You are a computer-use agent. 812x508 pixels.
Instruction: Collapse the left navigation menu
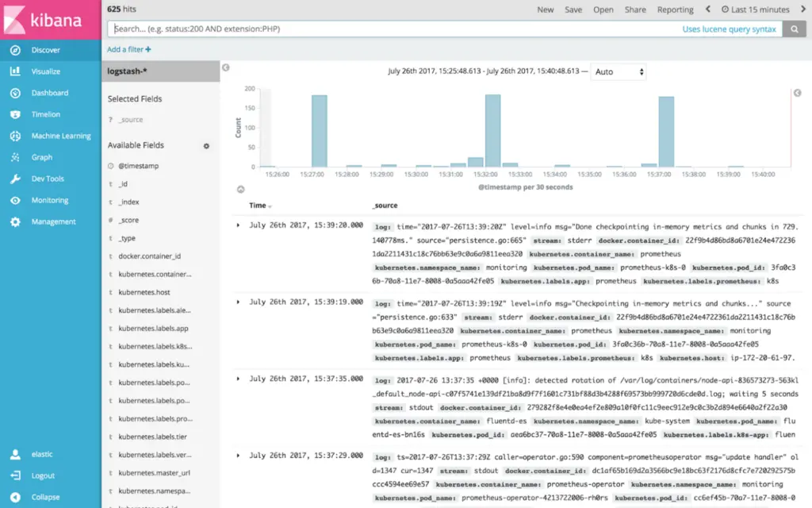point(15,497)
